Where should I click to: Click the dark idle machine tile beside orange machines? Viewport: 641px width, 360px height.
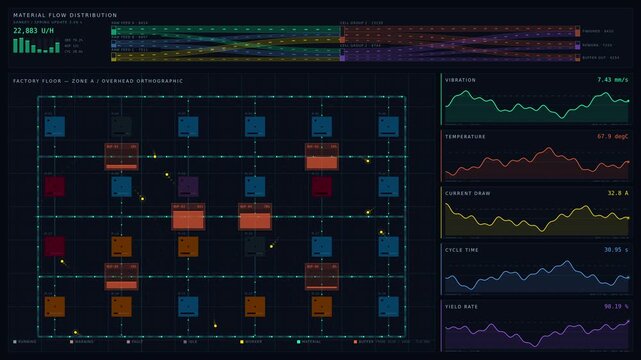(x=255, y=246)
